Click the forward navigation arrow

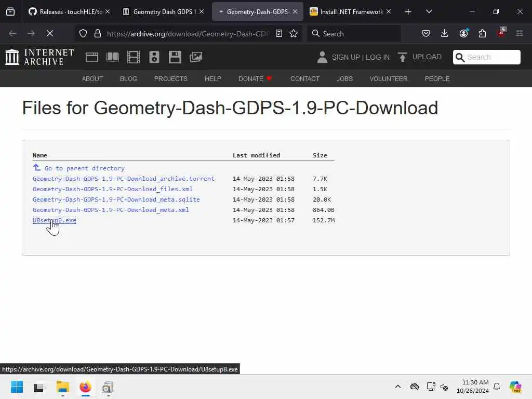point(31,33)
